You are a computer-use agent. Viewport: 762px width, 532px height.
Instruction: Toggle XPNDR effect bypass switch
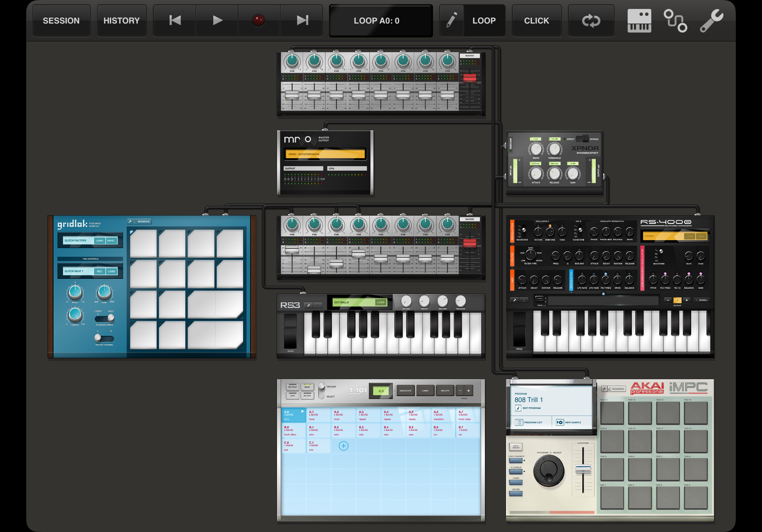pyautogui.click(x=582, y=139)
